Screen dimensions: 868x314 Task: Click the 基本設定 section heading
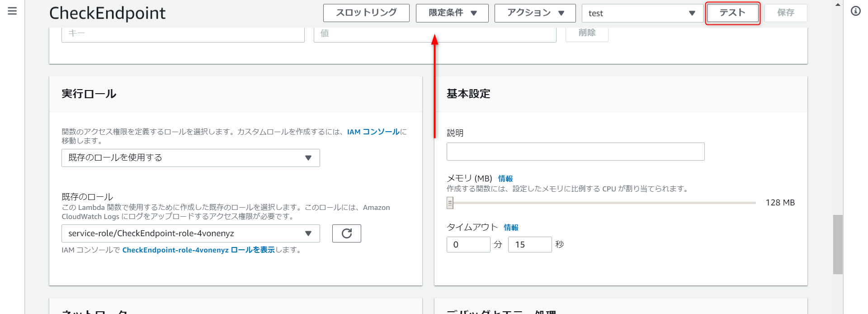[x=468, y=94]
